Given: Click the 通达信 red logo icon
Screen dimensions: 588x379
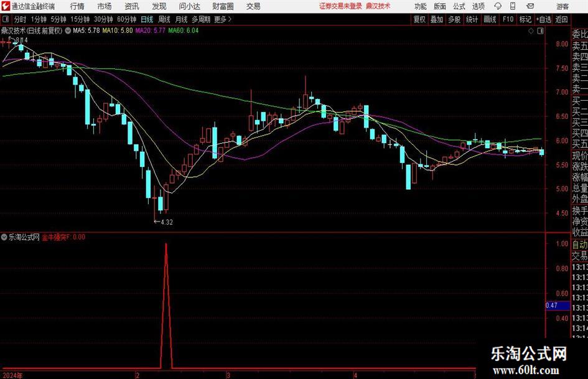Looking at the screenshot, I should coord(6,6).
